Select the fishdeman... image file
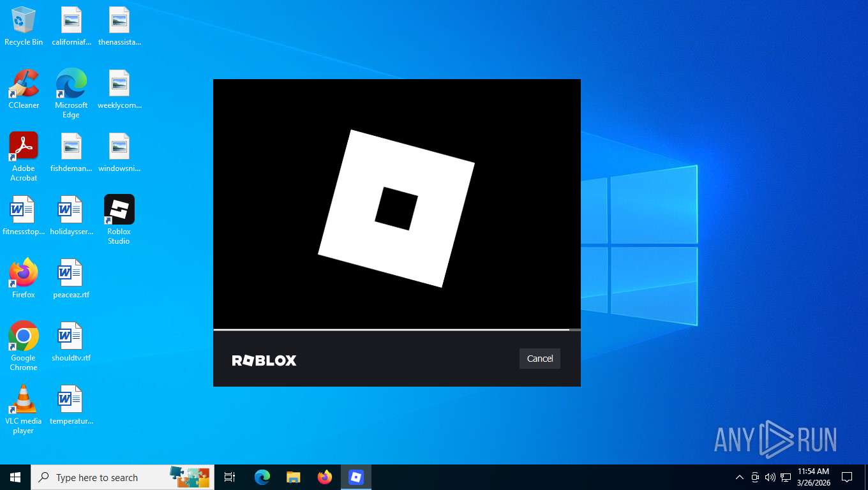Image resolution: width=868 pixels, height=490 pixels. [71, 152]
